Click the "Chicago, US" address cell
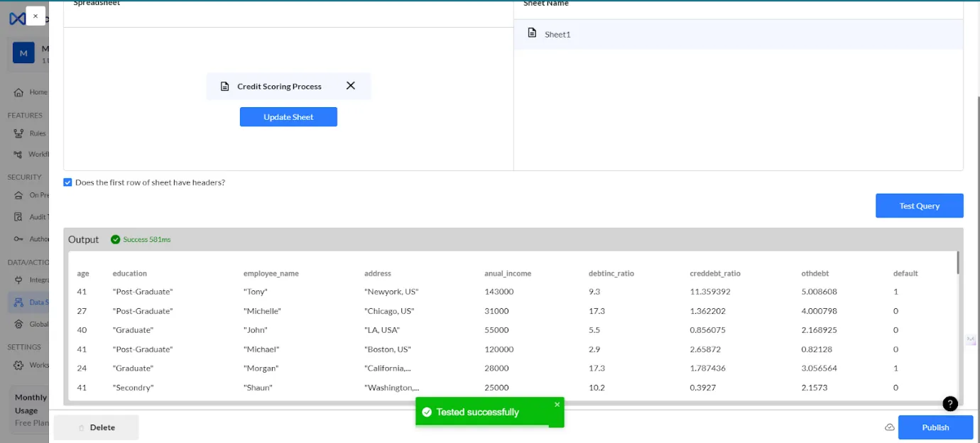 (389, 311)
